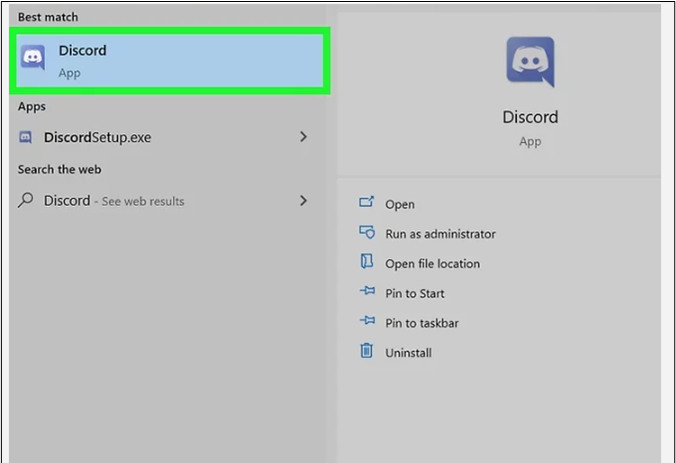
Task: Click the Pin to Start pin icon
Action: pos(367,291)
